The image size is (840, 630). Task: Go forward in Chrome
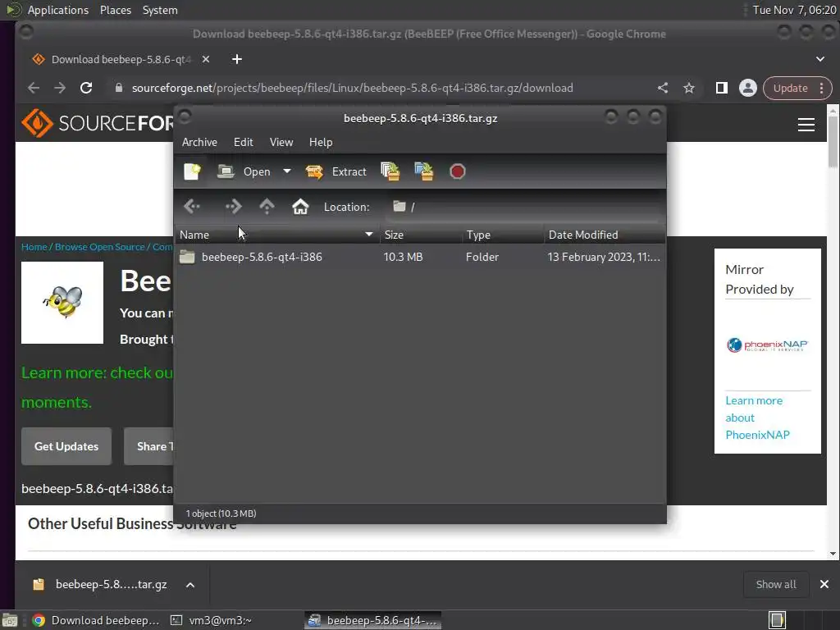[60, 88]
